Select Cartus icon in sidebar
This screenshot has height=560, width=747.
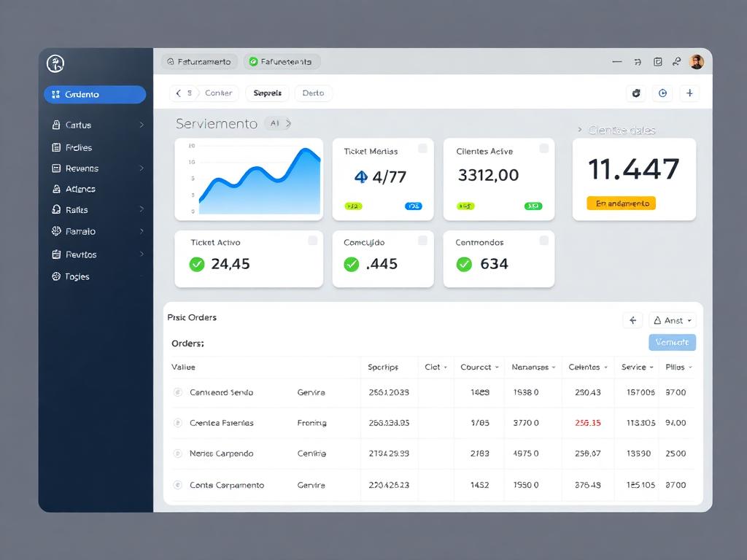[x=56, y=125]
